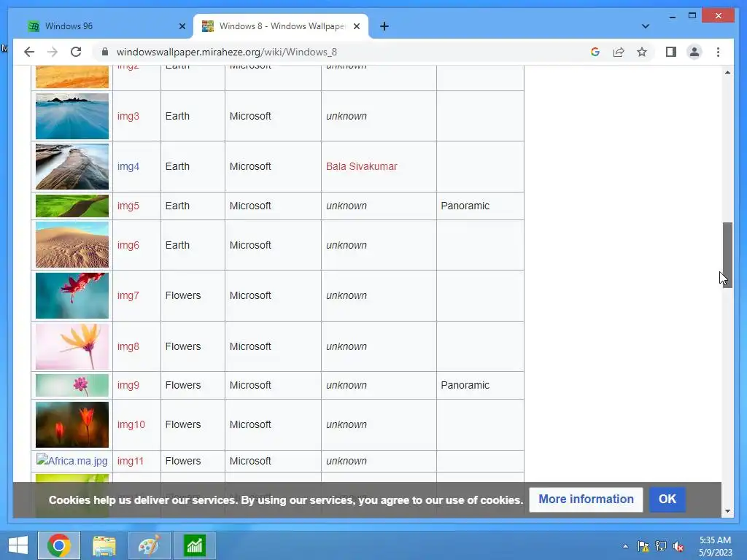Click the scrollbar up arrow
The height and width of the screenshot is (560, 747).
point(727,72)
